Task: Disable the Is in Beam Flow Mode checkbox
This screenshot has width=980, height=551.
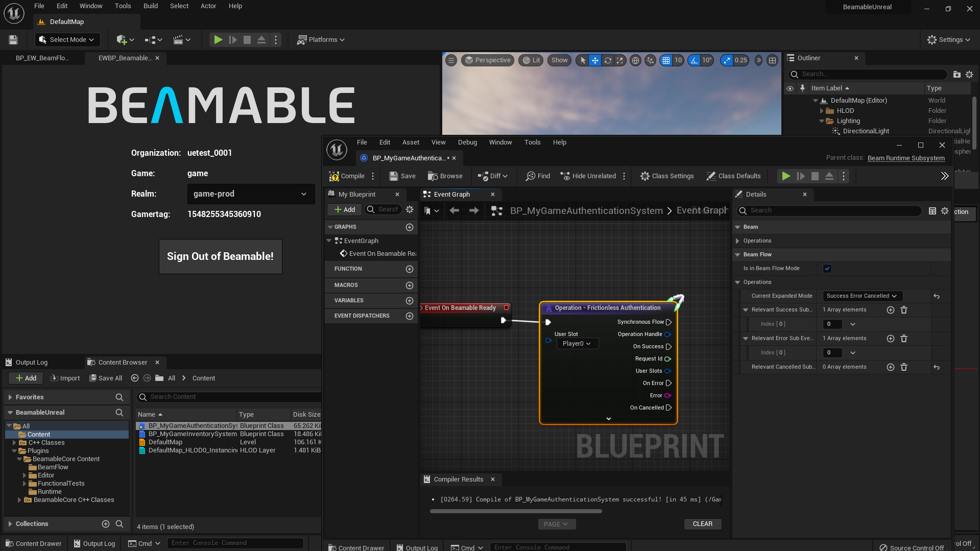Action: [x=827, y=268]
